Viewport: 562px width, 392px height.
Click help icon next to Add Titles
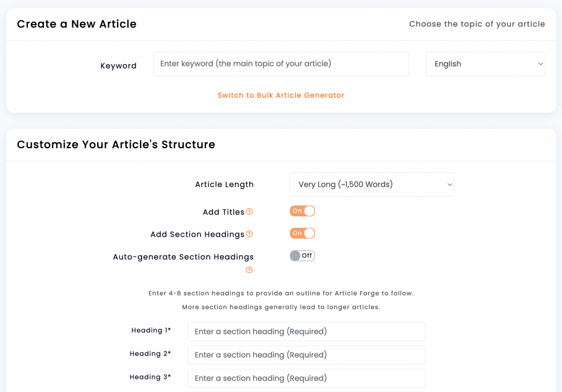pyautogui.click(x=250, y=211)
